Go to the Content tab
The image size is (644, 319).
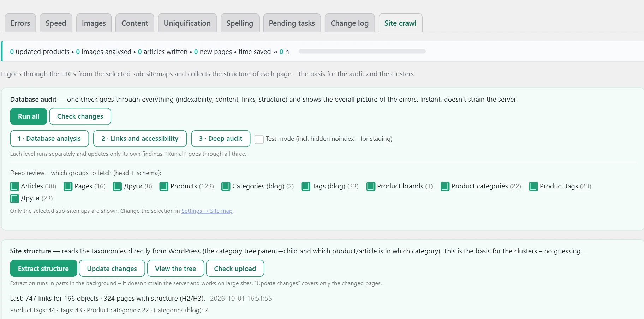tap(135, 23)
